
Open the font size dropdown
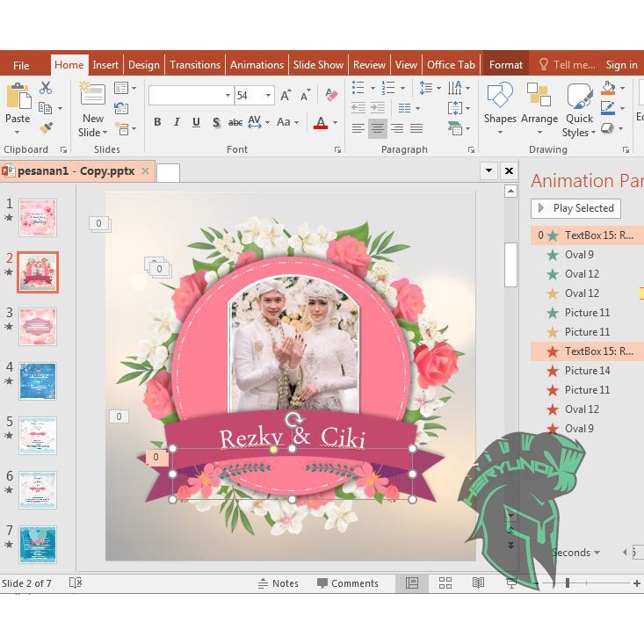pyautogui.click(x=268, y=95)
